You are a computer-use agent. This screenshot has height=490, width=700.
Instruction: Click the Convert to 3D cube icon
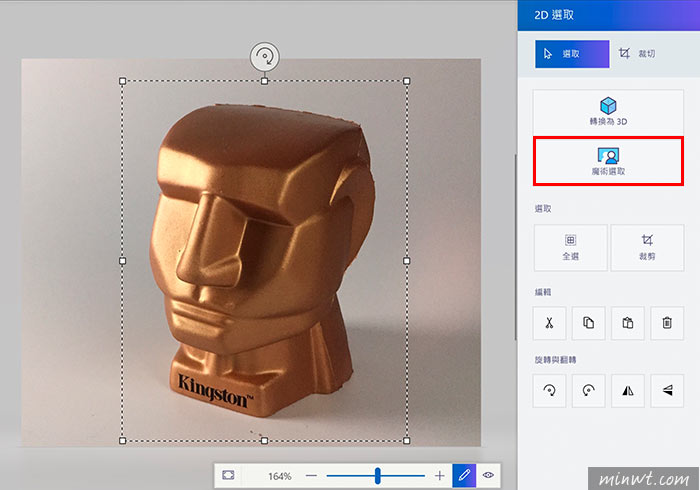click(608, 106)
